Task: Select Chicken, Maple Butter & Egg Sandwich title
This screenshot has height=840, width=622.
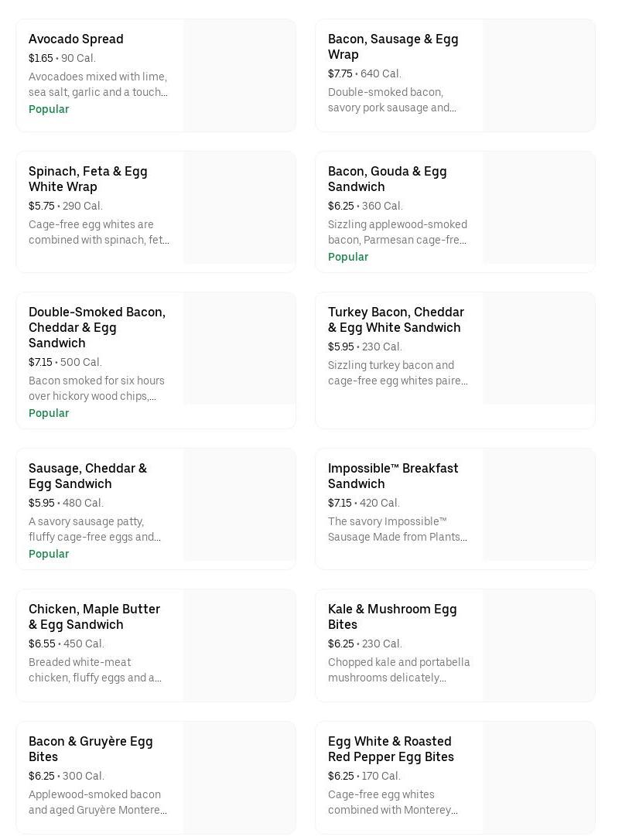Action: coord(94,616)
